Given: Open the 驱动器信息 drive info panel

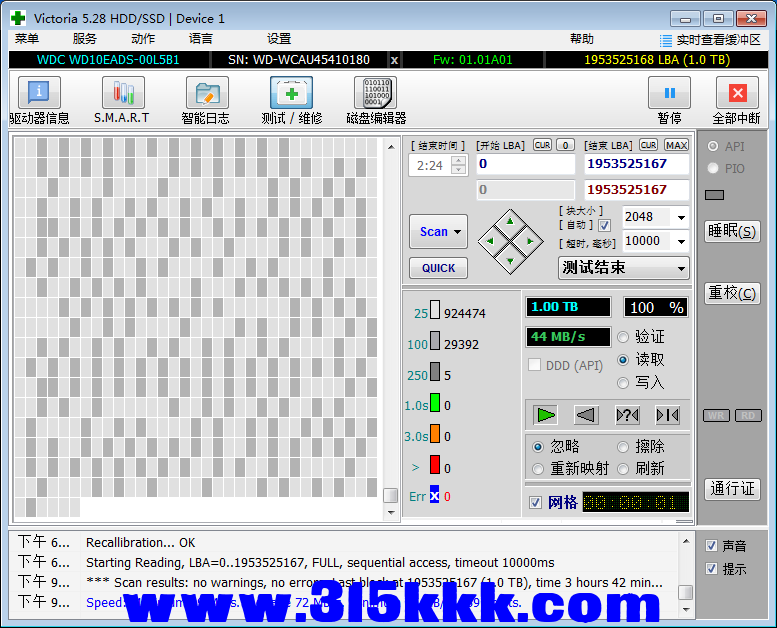Looking at the screenshot, I should pos(39,94).
